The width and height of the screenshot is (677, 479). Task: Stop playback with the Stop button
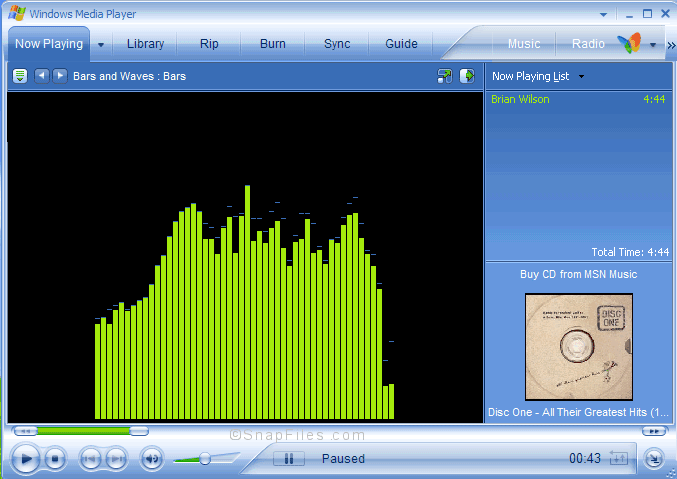click(55, 459)
